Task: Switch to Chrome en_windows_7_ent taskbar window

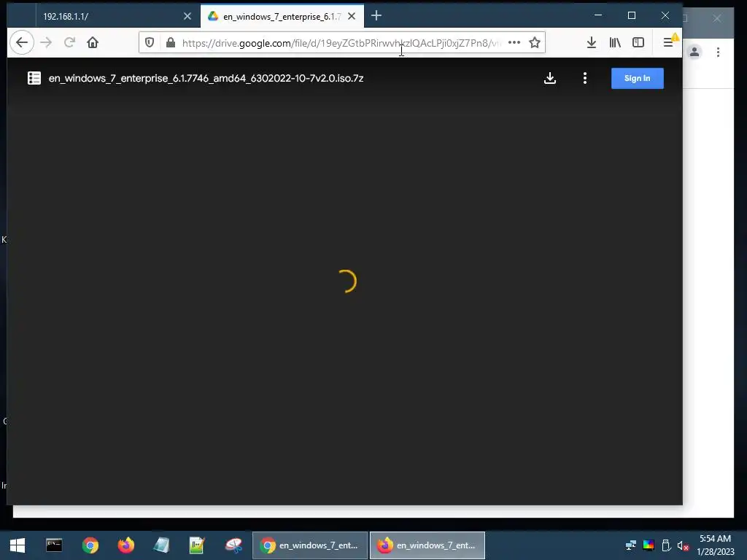Action: [309, 545]
